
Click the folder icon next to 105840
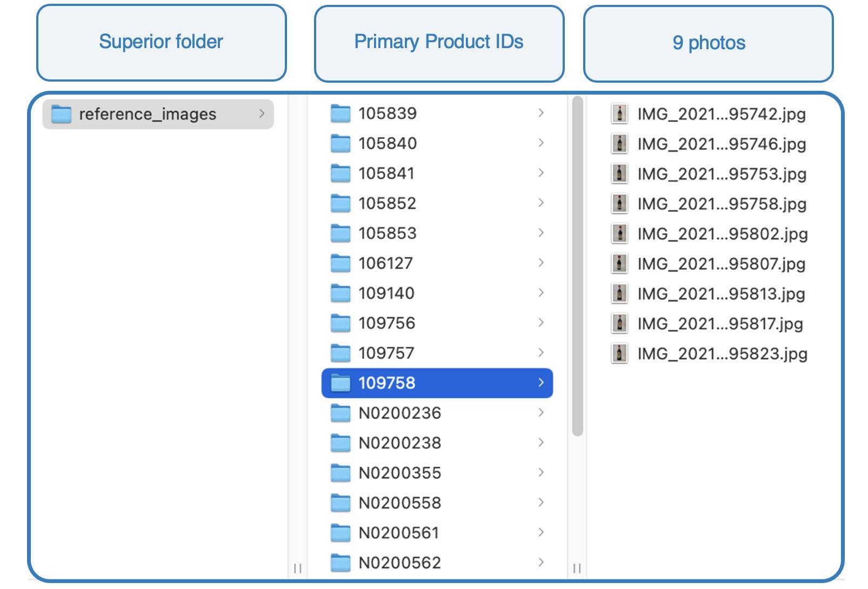pos(340,143)
